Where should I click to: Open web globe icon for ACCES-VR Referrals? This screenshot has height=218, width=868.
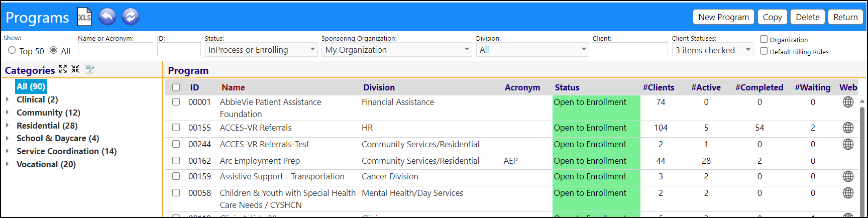(848, 128)
